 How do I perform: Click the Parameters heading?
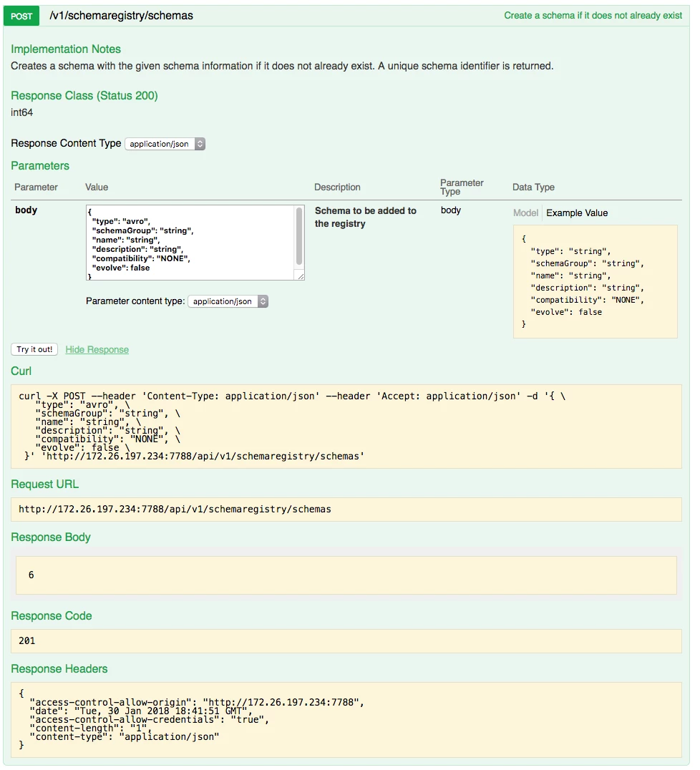coord(40,166)
